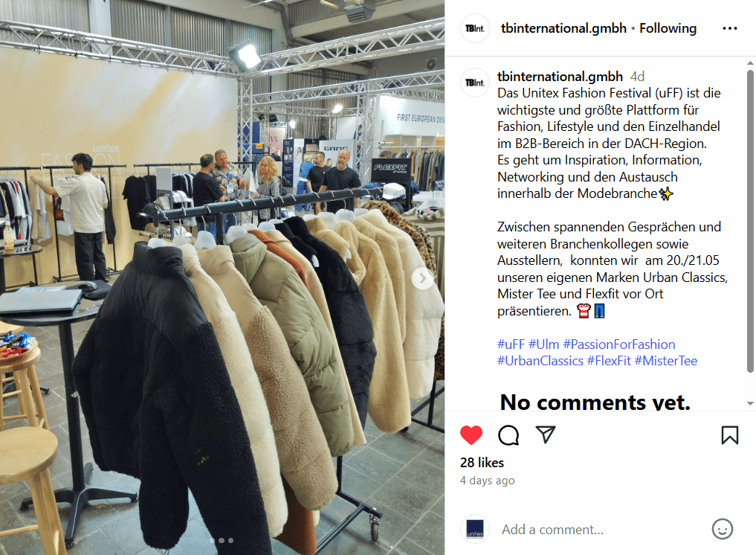Screen dimensions: 756x555
Task: Click the caption scrollbar up arrow
Action: (x=750, y=63)
